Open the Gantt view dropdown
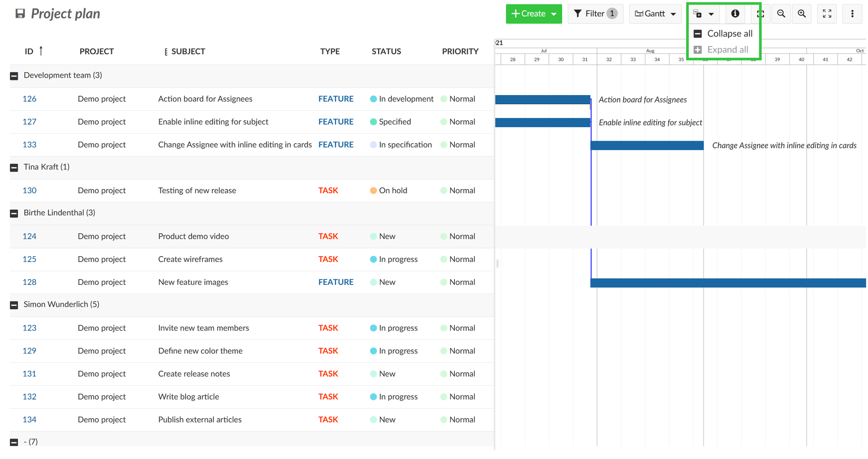The width and height of the screenshot is (868, 459). [x=655, y=14]
